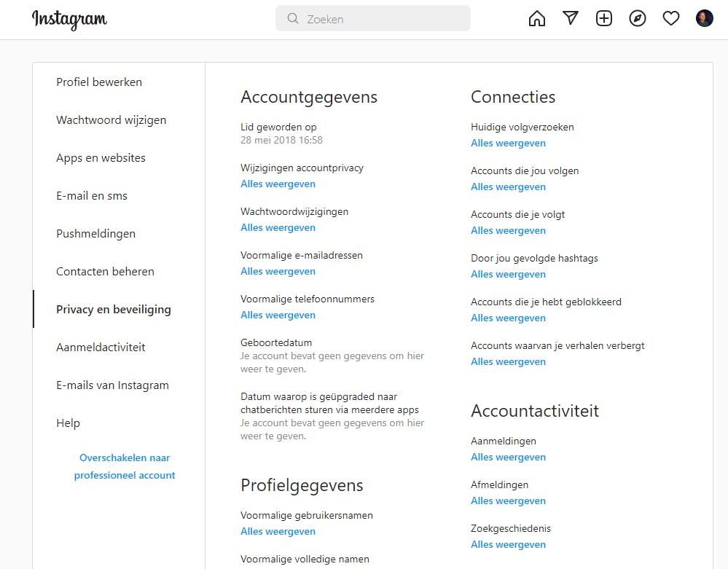
Task: Open Aanmeldactiviteit in sidebar
Action: (x=101, y=348)
